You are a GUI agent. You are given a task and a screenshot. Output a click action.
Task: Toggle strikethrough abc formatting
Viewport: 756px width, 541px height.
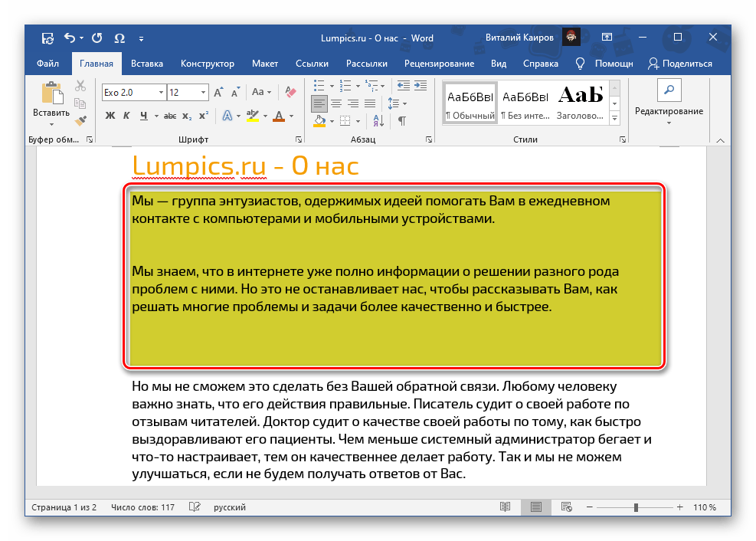click(170, 116)
